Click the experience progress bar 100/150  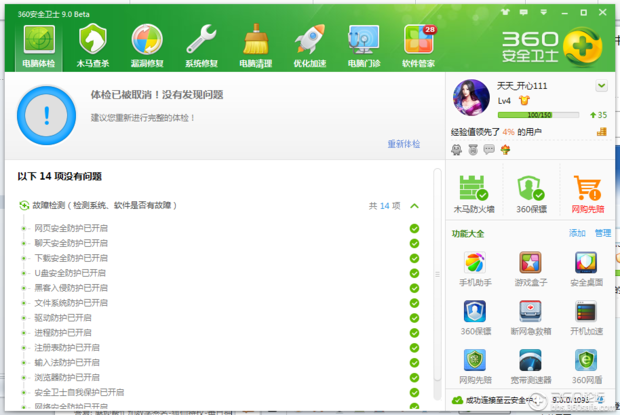click(x=538, y=115)
